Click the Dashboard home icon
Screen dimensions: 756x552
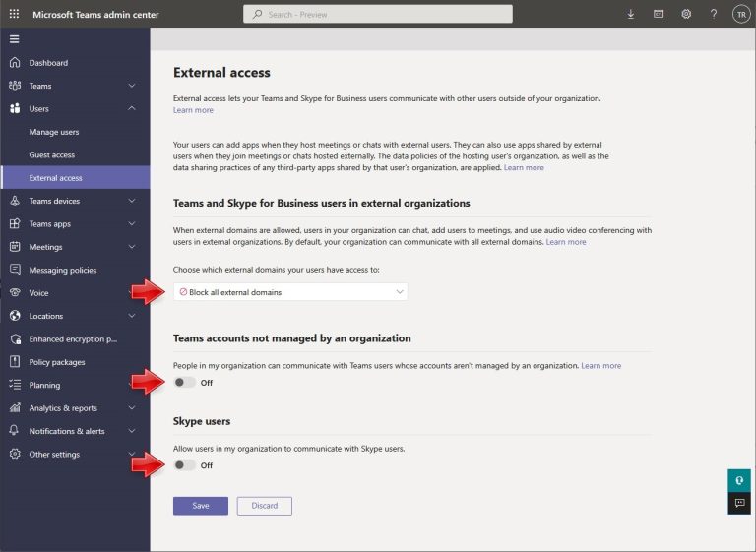coord(15,63)
